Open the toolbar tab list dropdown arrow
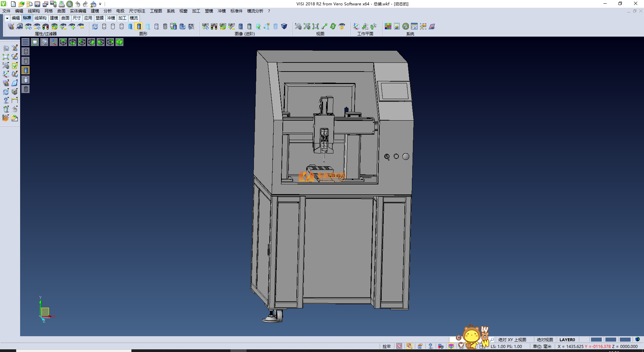The width and height of the screenshot is (644, 352). tap(7, 18)
